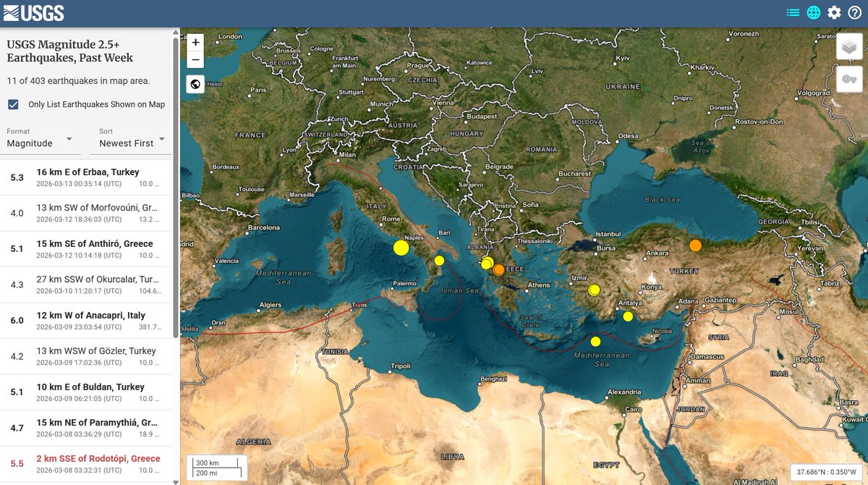Open help question mark icon
Image resolution: width=868 pixels, height=485 pixels.
[x=854, y=12]
